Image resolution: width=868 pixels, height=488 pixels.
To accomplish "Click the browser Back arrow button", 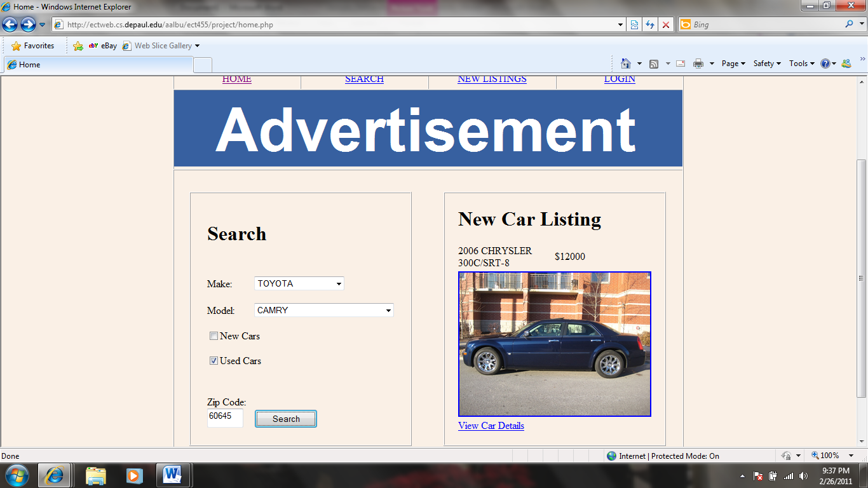I will click(10, 25).
